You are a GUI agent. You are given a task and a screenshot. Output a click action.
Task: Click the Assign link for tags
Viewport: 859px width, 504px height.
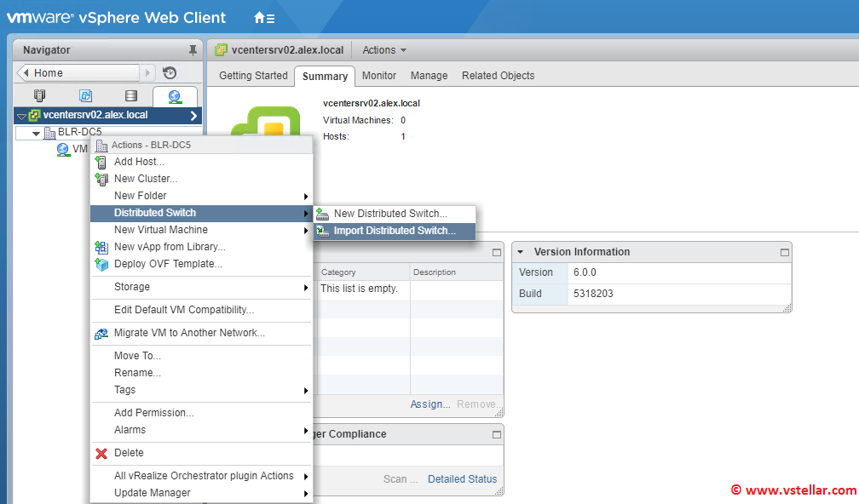tap(429, 404)
